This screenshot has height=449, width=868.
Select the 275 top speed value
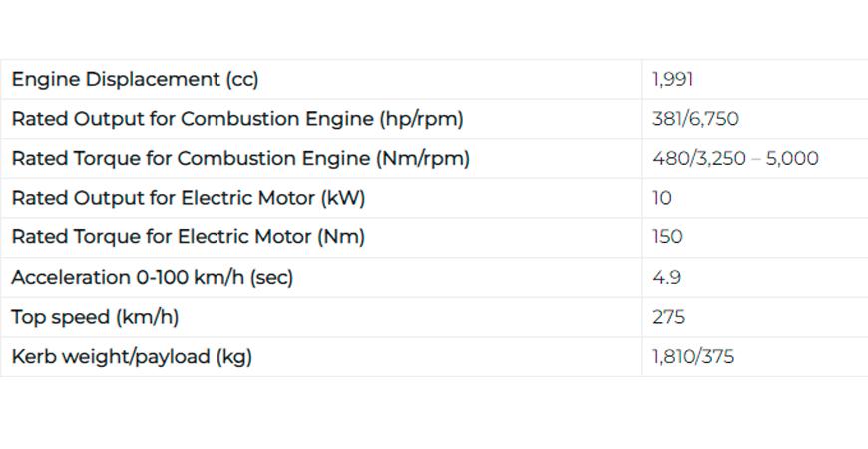668,317
